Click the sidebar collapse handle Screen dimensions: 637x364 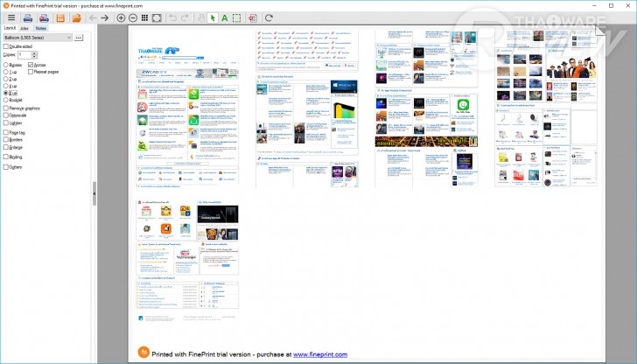[x=94, y=193]
